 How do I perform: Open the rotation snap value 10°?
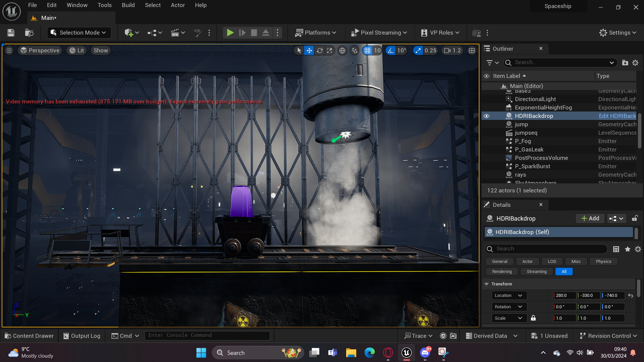coord(402,50)
